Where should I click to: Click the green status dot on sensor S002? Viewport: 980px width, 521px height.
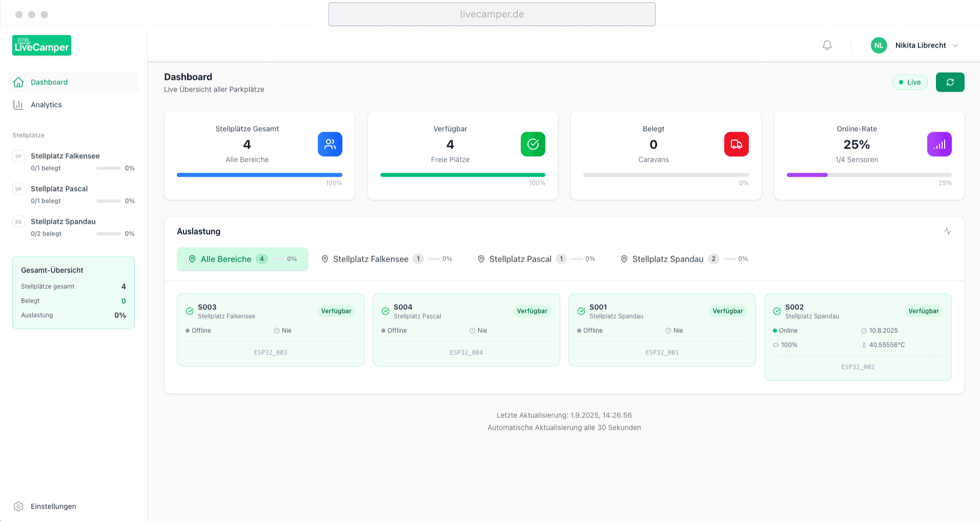click(x=774, y=330)
